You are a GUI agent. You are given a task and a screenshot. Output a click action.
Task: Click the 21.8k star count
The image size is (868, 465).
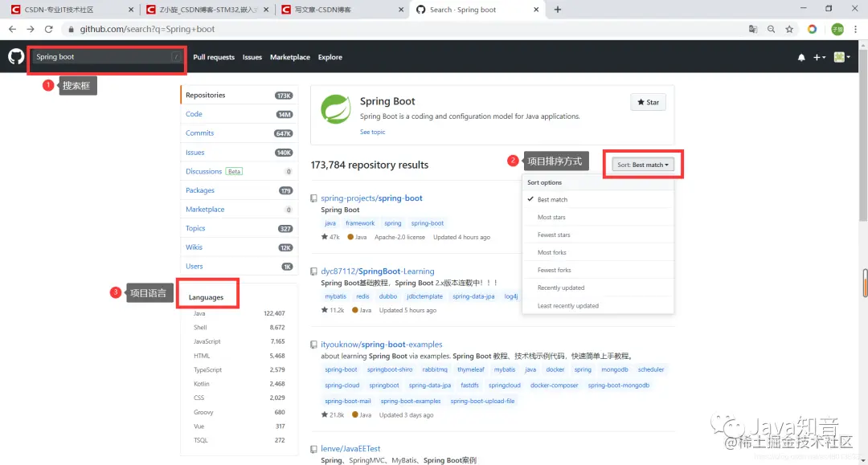[333, 414]
